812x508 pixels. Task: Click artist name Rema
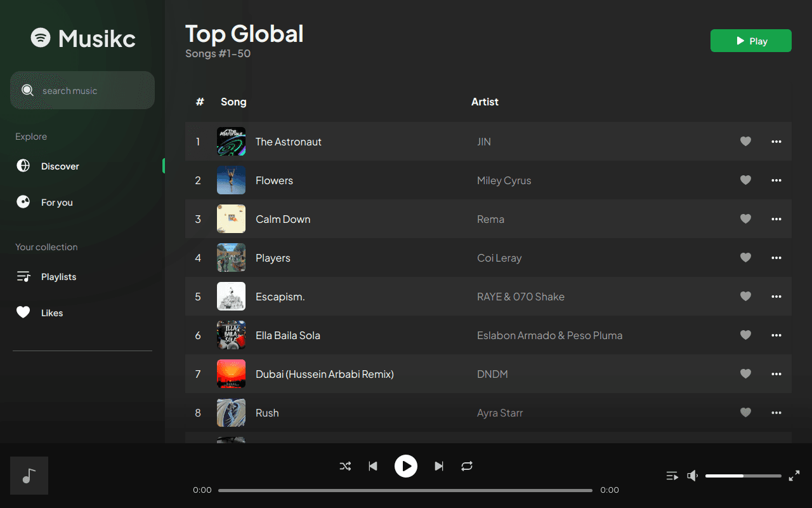pyautogui.click(x=491, y=219)
